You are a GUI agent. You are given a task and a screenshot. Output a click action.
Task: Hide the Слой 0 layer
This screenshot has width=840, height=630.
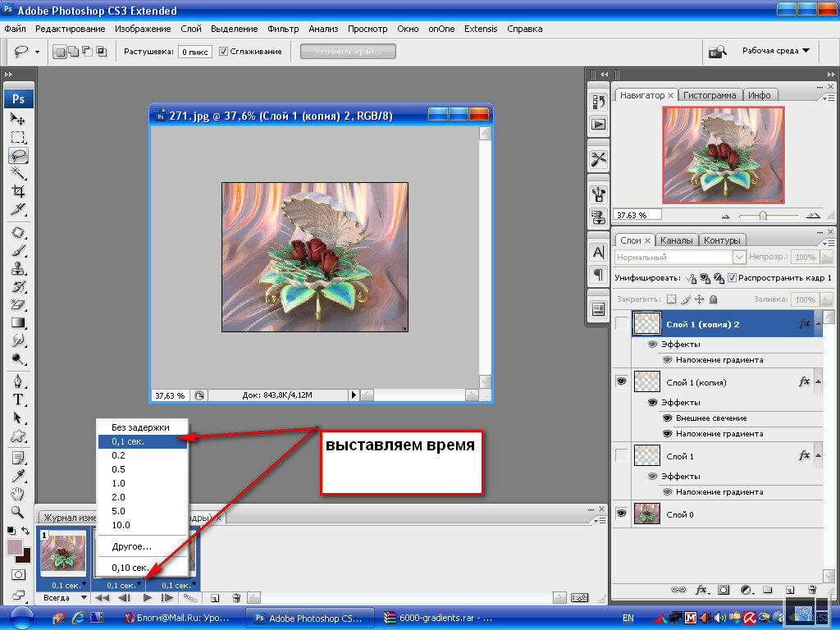tap(622, 514)
